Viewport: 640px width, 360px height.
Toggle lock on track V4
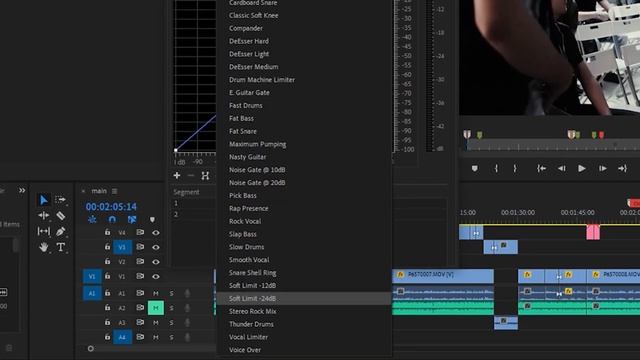pos(107,232)
